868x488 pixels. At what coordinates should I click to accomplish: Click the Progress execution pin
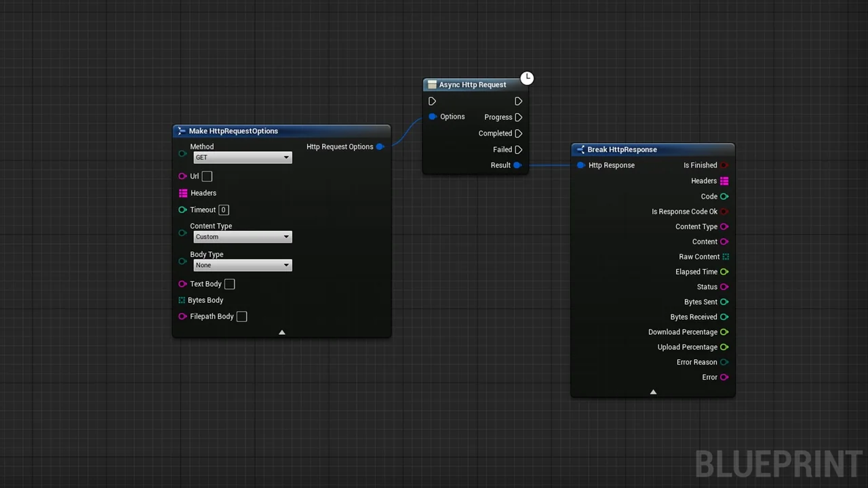coord(518,117)
